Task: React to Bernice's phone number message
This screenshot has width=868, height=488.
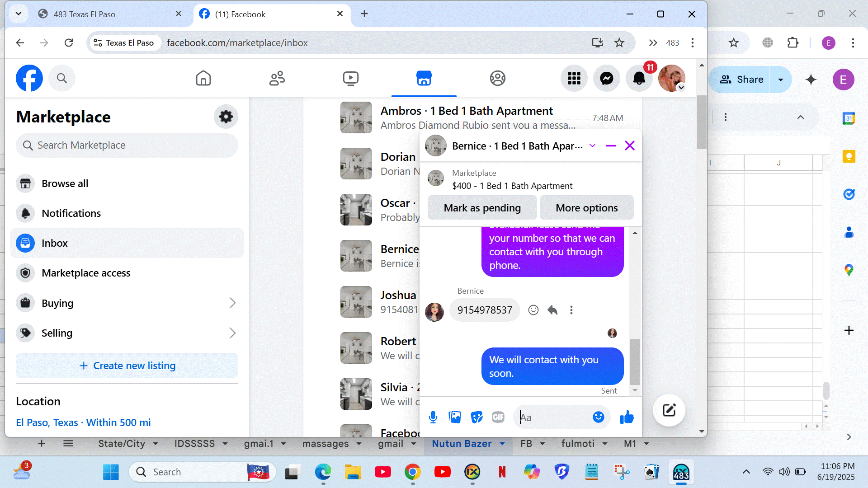Action: (533, 310)
